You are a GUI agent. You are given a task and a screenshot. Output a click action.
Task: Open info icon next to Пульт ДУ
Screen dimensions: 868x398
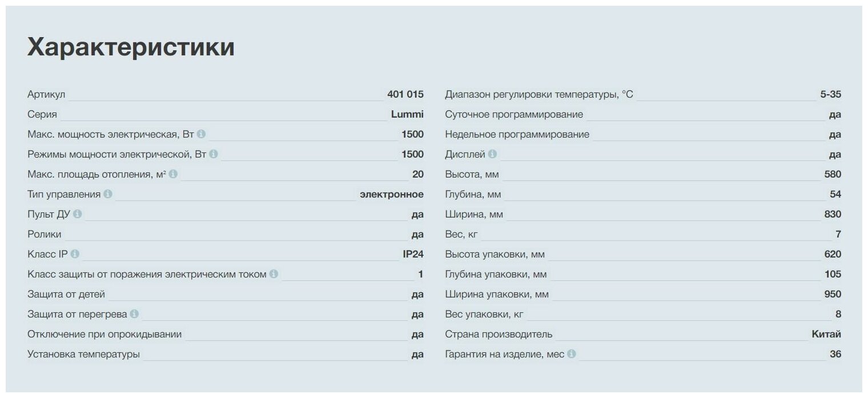pos(78,214)
